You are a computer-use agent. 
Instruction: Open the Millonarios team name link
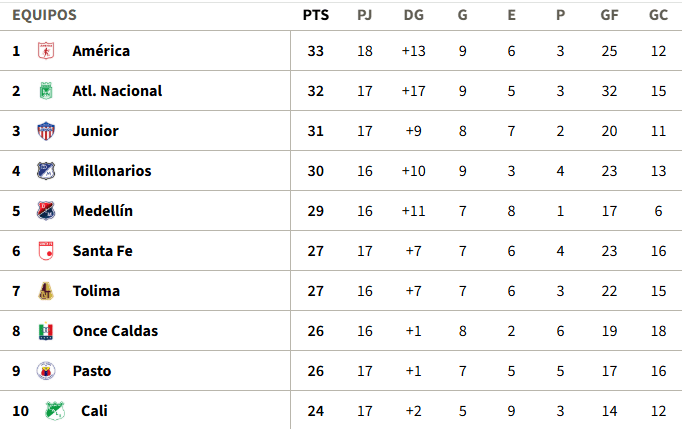click(112, 171)
